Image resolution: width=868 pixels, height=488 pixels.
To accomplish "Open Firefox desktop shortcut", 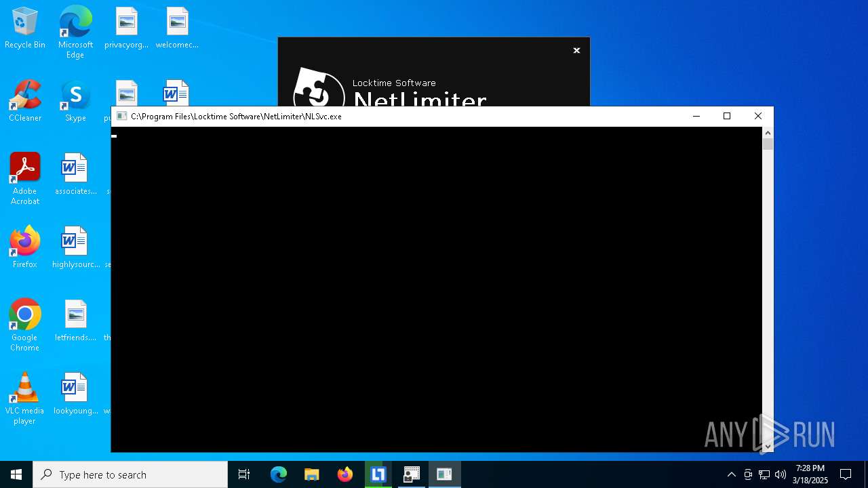I will 25,248.
